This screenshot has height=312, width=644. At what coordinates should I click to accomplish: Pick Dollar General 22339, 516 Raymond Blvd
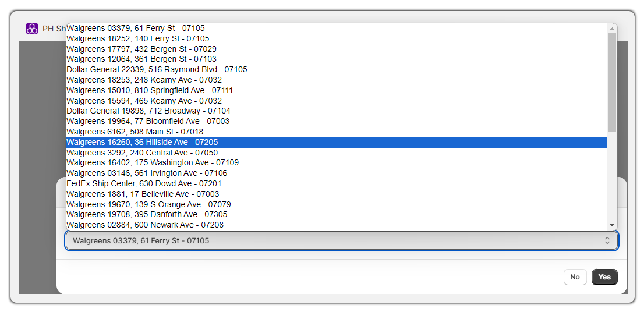tap(337, 69)
